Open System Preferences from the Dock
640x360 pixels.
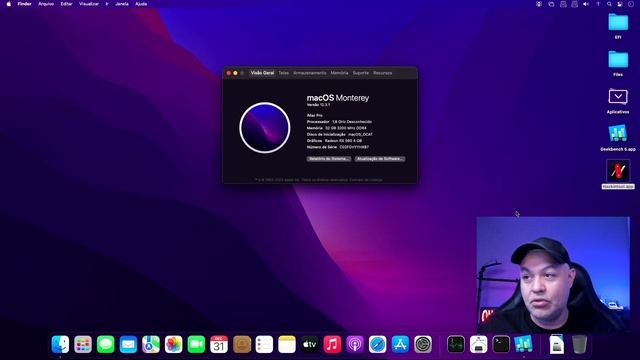click(x=423, y=344)
